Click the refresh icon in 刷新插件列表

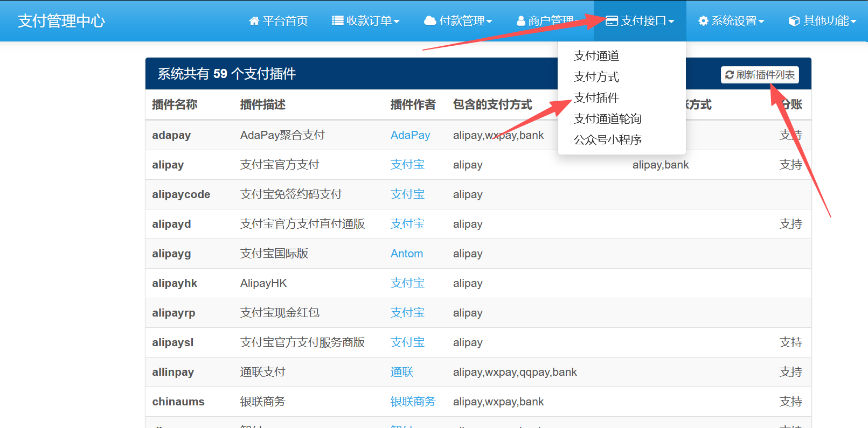(x=729, y=75)
